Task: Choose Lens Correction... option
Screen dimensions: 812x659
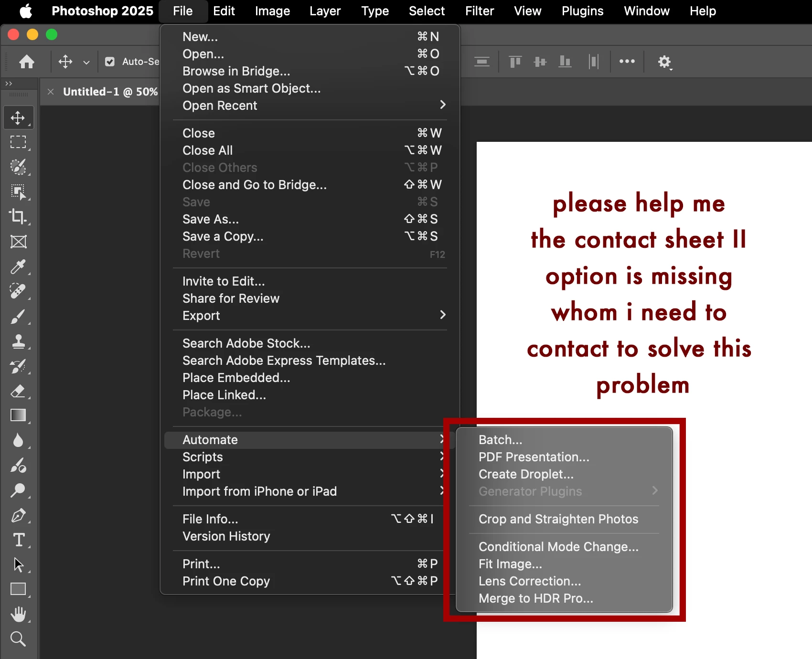Action: tap(564, 581)
